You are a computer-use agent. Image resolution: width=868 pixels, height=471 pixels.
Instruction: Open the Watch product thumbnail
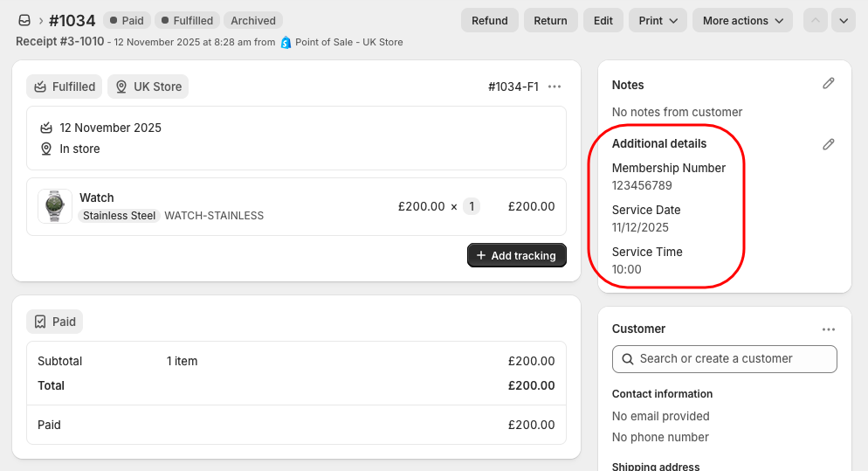55,206
